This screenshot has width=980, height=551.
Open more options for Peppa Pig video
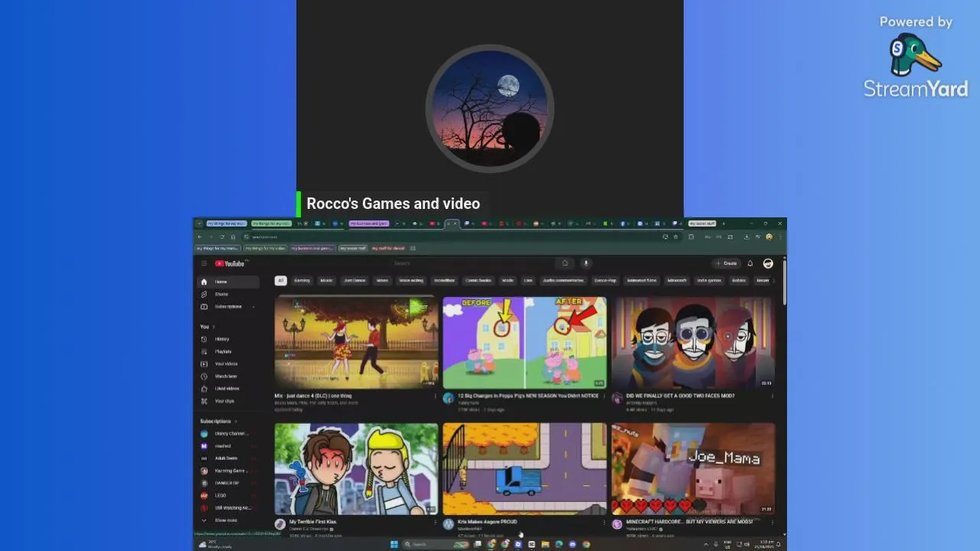click(x=604, y=396)
